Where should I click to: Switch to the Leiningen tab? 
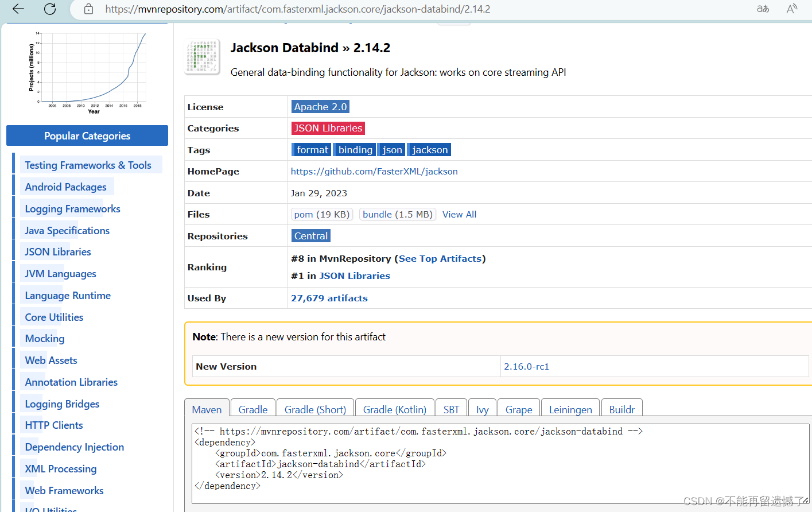click(x=570, y=409)
